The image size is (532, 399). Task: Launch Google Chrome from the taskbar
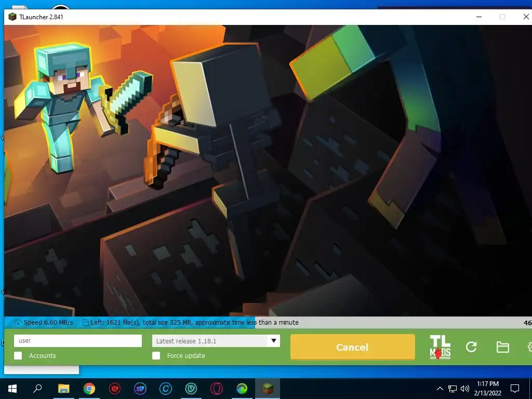(x=89, y=389)
